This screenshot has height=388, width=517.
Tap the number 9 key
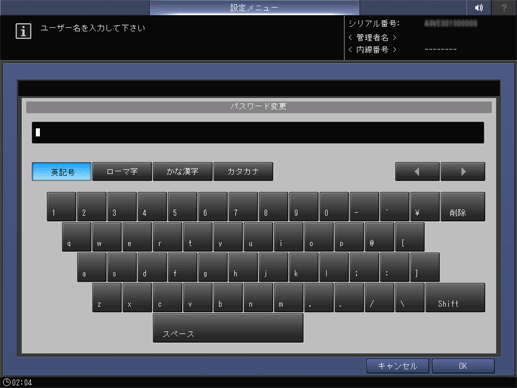click(304, 207)
